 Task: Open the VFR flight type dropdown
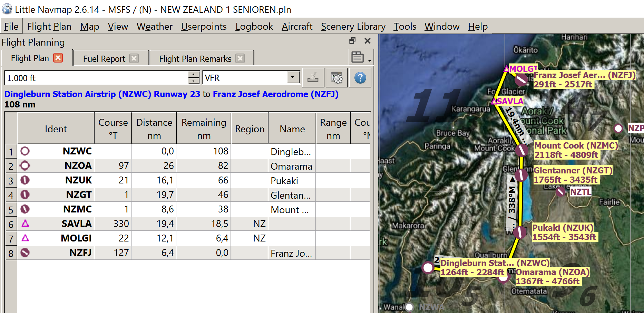pyautogui.click(x=293, y=77)
